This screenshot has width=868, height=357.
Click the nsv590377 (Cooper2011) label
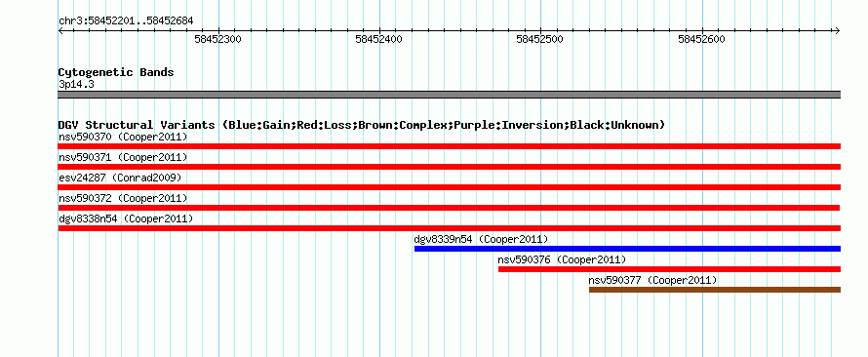652,280
